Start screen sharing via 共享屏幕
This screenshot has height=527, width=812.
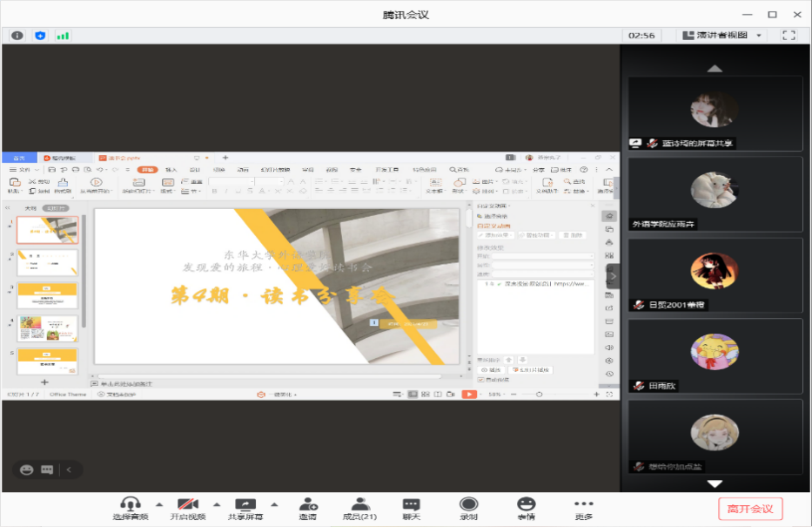[x=246, y=508]
